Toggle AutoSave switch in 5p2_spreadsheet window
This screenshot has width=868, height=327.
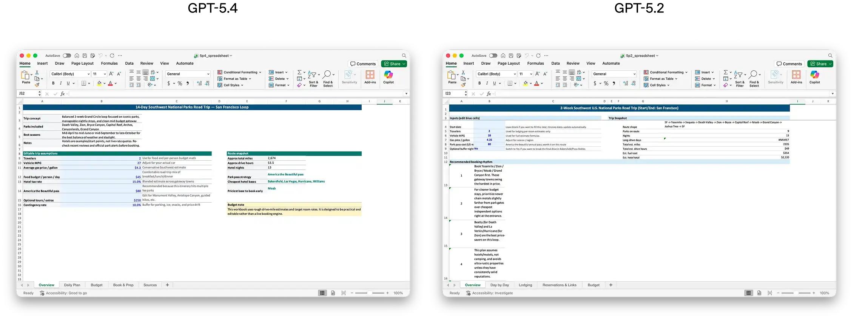pyautogui.click(x=493, y=56)
